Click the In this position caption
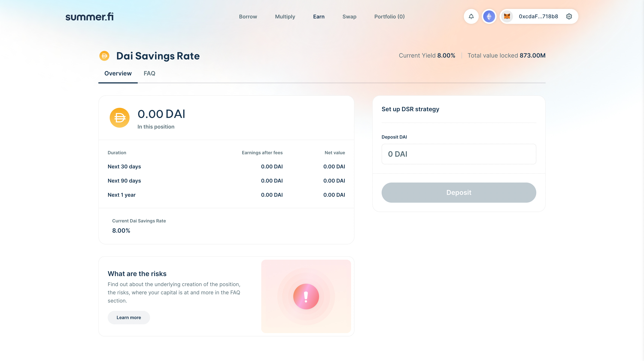The width and height of the screenshot is (644, 361). 156,127
